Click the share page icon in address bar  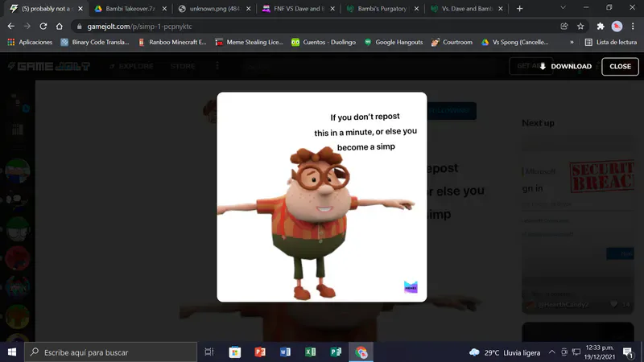click(x=564, y=27)
